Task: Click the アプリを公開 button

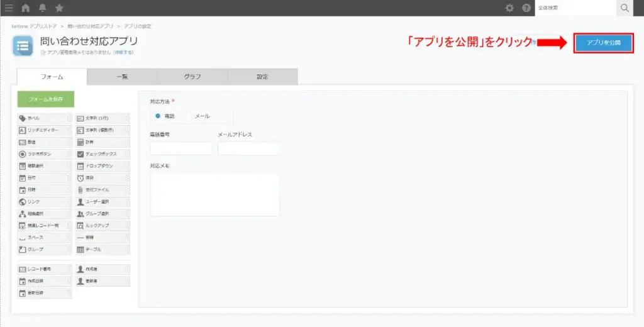Action: tap(603, 43)
